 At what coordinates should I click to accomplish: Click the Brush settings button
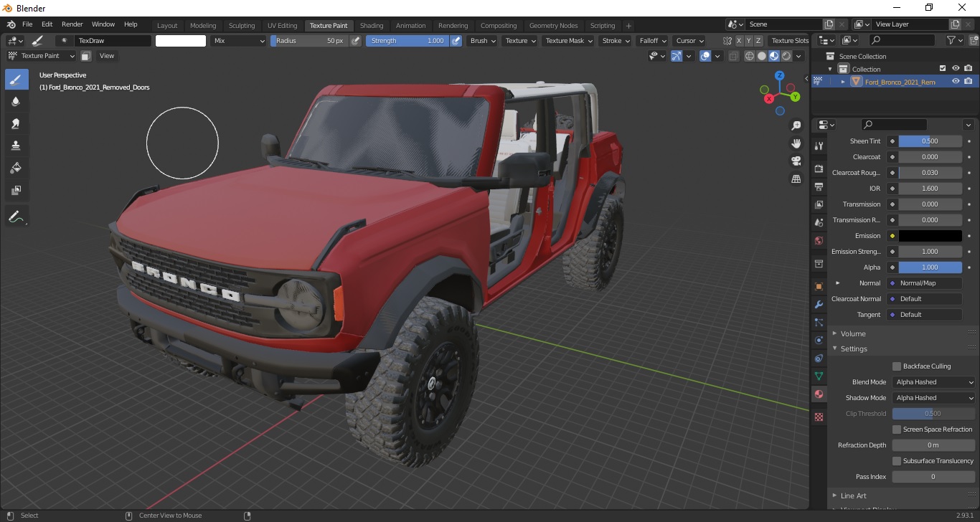pyautogui.click(x=482, y=41)
